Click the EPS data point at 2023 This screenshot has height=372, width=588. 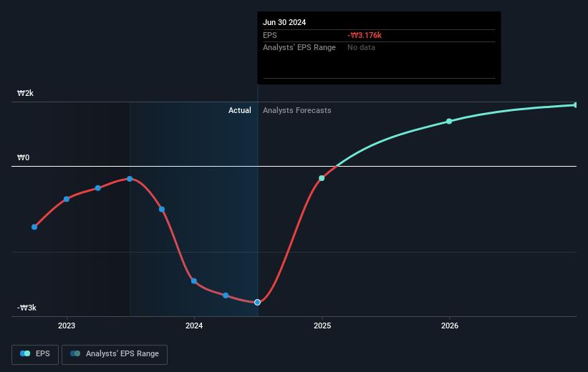click(x=67, y=199)
